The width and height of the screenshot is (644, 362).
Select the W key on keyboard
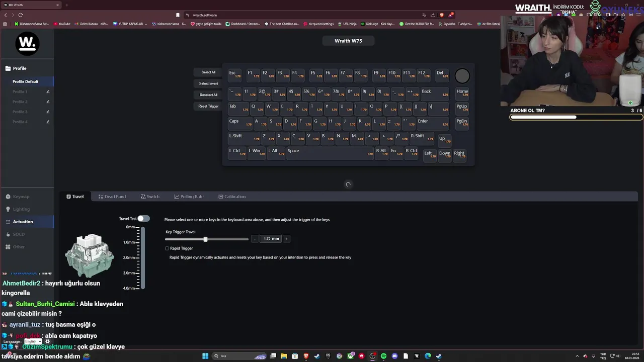(x=272, y=108)
